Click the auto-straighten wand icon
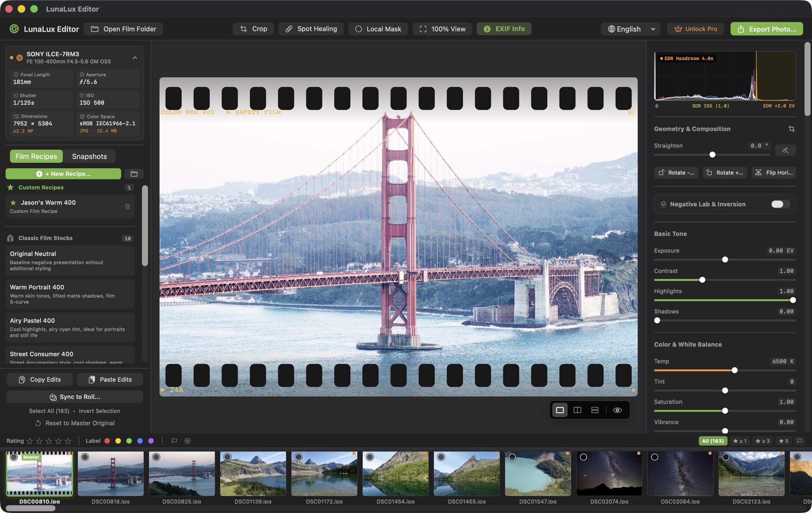This screenshot has width=812, height=513. [785, 150]
